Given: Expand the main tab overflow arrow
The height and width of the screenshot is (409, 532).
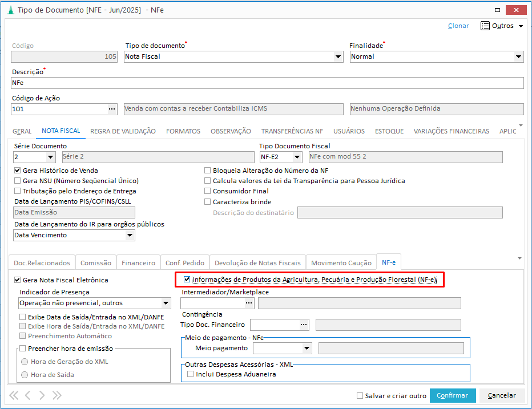Looking at the screenshot, I should 521,125.
